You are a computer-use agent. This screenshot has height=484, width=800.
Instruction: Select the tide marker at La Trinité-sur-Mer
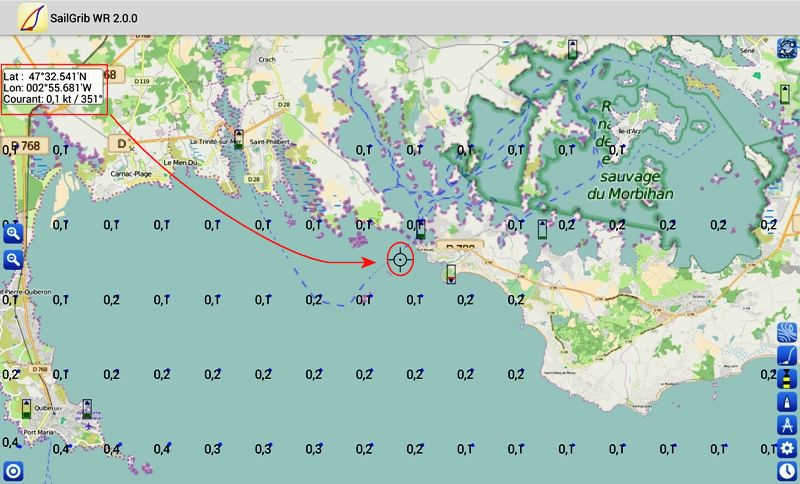point(238,138)
